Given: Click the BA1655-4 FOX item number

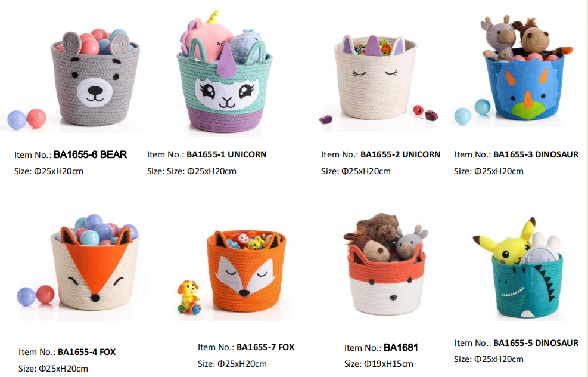Looking at the screenshot, I should 86,352.
